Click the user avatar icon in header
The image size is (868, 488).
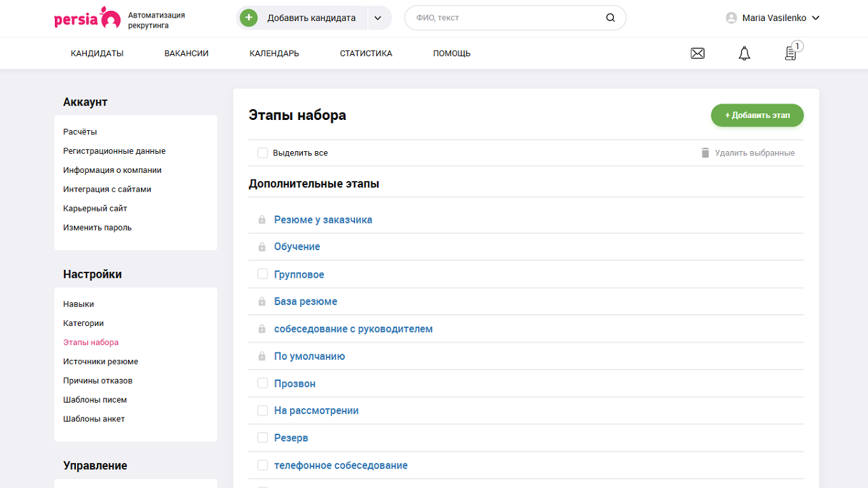[x=730, y=18]
